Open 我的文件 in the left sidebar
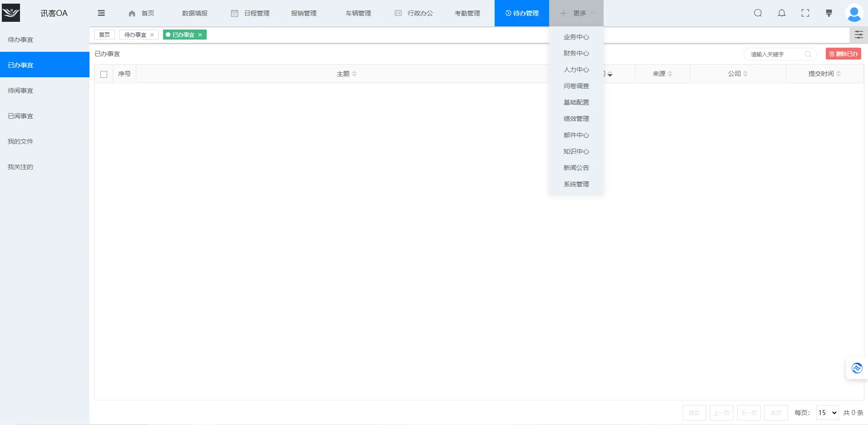Viewport: 868px width, 425px height. (x=45, y=141)
